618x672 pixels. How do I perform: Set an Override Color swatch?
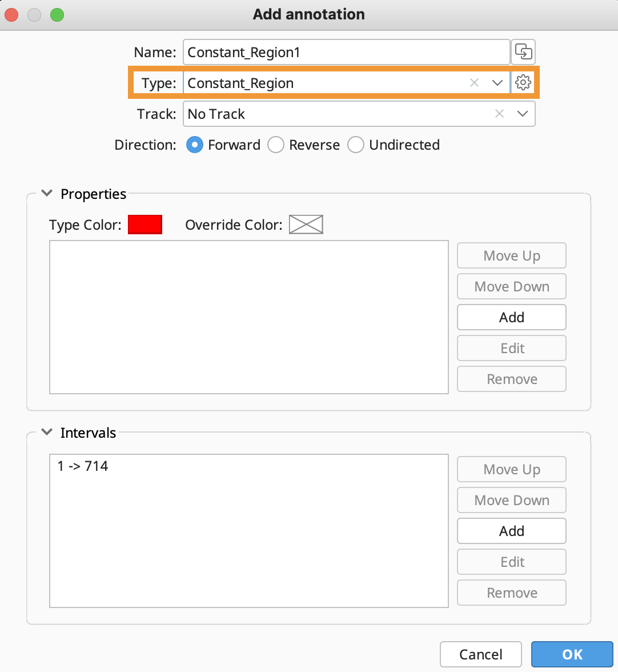pos(306,225)
